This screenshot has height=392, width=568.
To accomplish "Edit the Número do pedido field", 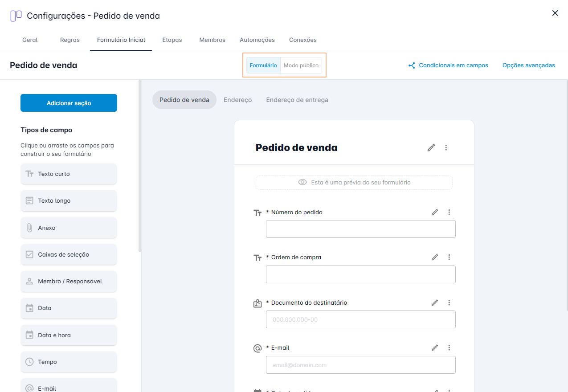I will coord(435,212).
